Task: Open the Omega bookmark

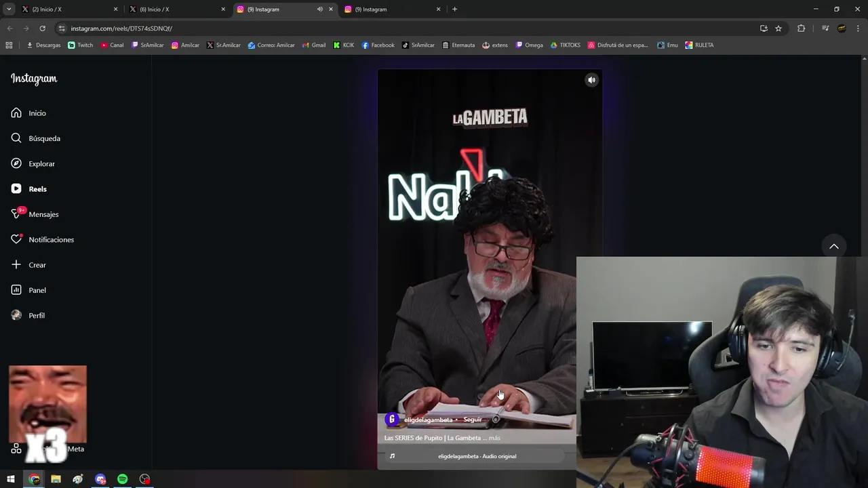Action: [x=529, y=45]
